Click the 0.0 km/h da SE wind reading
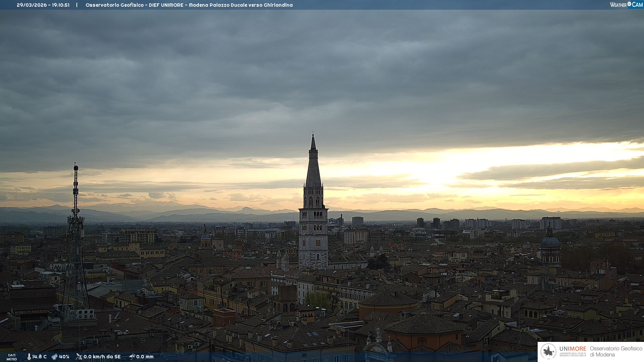 (102, 357)
